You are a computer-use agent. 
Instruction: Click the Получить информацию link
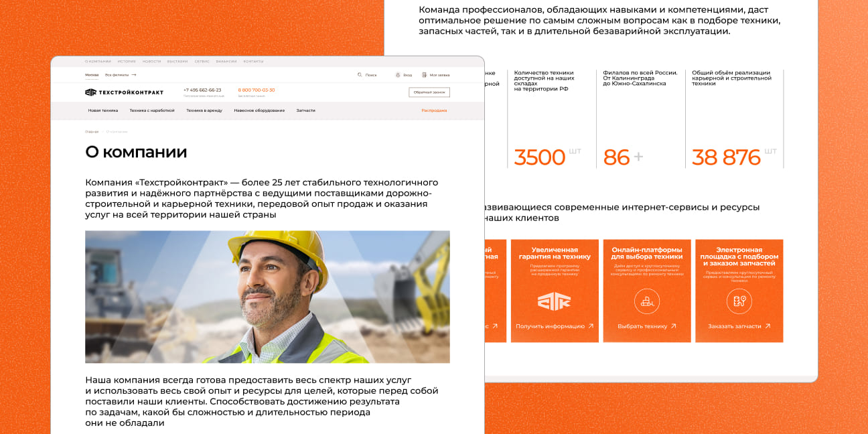(550, 326)
